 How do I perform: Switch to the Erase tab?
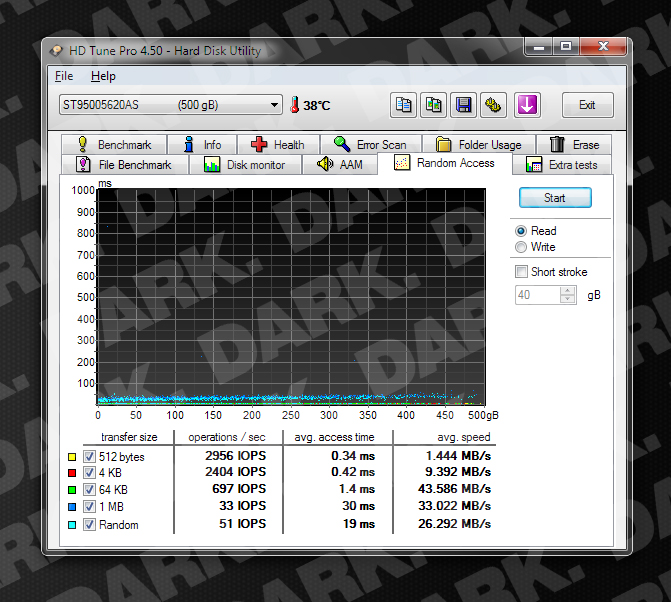click(x=574, y=145)
